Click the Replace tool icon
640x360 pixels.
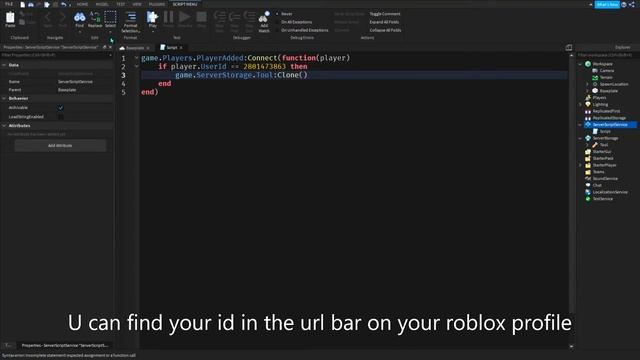pyautogui.click(x=95, y=17)
